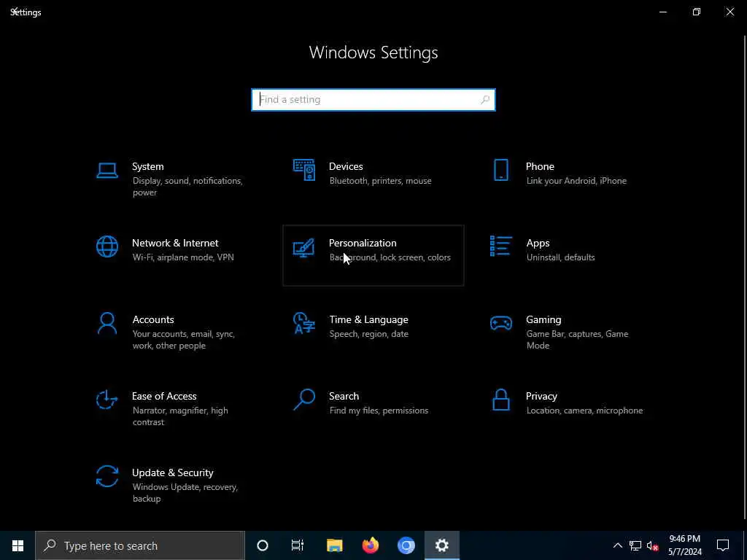Click 'Uninstall, defaults' text
The image size is (747, 560).
pyautogui.click(x=561, y=257)
